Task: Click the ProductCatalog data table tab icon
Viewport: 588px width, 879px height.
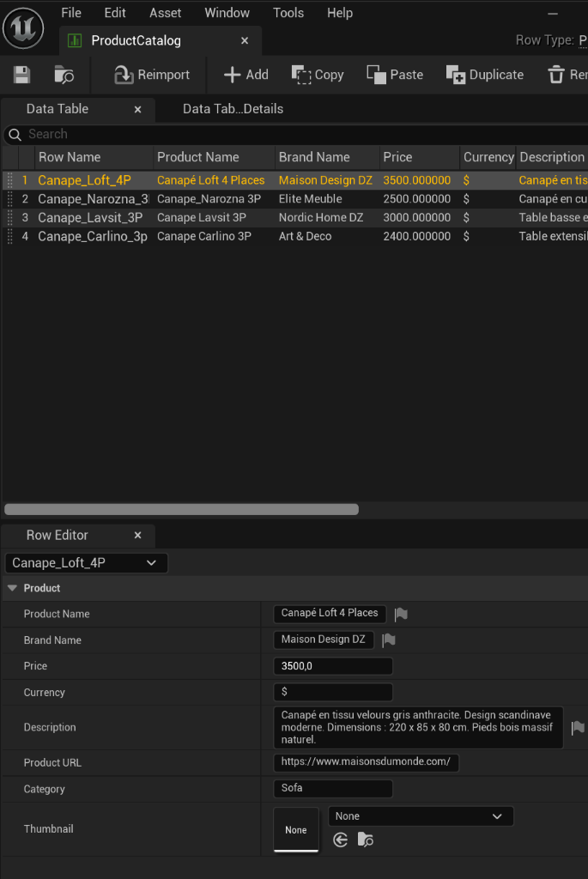Action: click(75, 40)
